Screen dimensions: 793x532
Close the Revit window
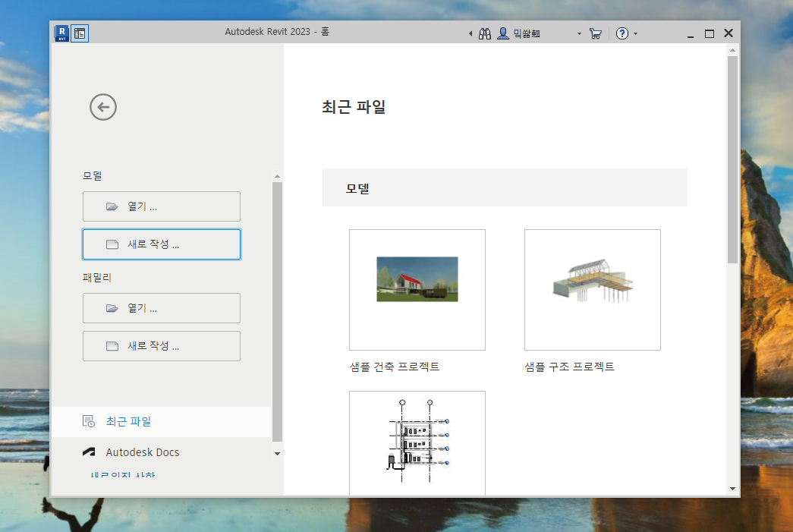[x=728, y=33]
